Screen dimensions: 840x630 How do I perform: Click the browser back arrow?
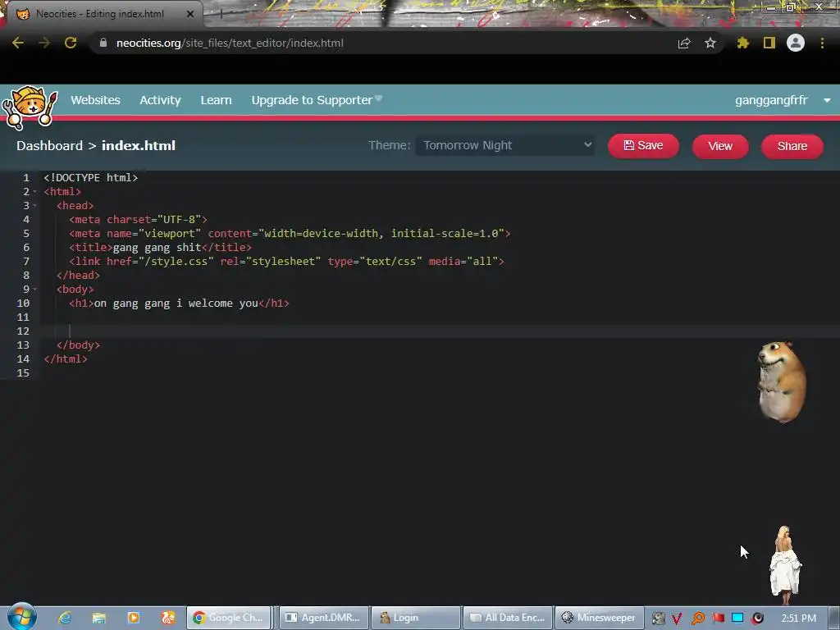coord(18,43)
